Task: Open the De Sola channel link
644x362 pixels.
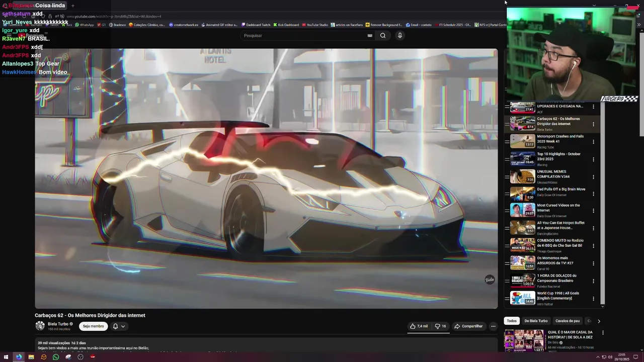Action: pos(553,342)
